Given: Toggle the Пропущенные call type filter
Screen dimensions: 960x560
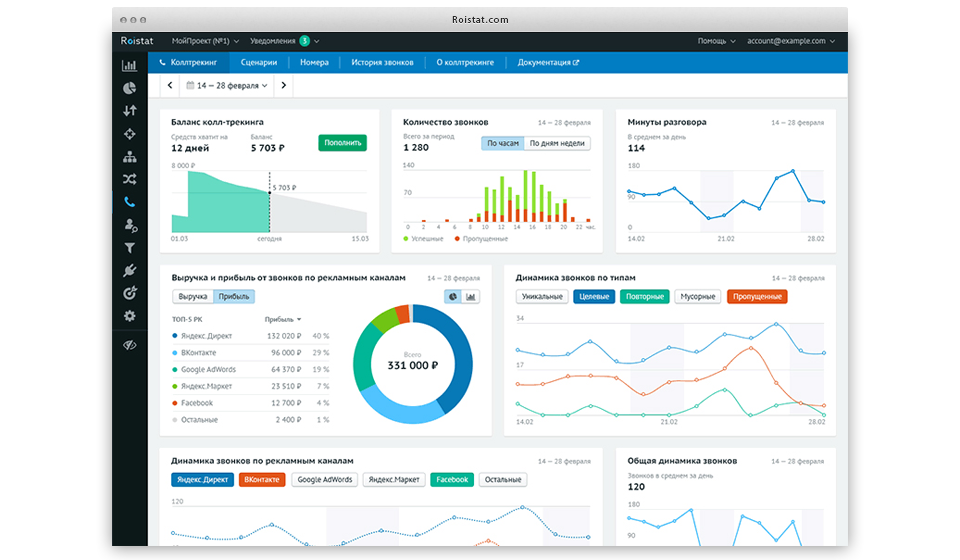Looking at the screenshot, I should (x=757, y=297).
